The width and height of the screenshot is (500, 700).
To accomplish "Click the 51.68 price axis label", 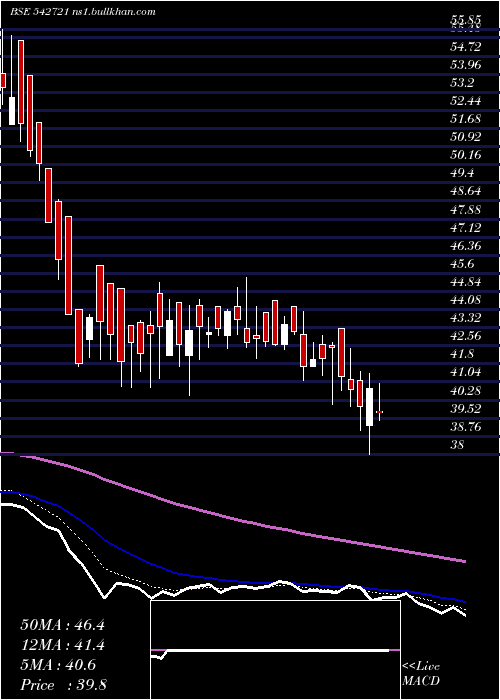I will [x=466, y=119].
